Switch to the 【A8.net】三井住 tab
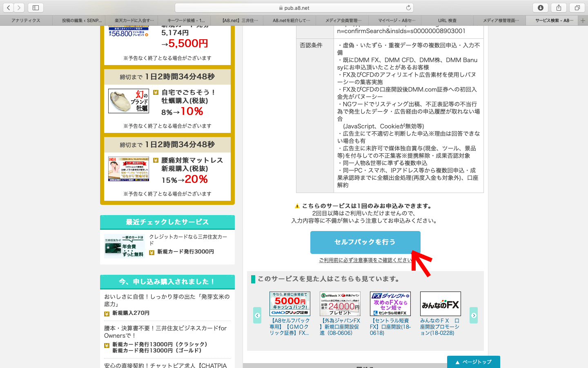The image size is (588, 368). click(x=237, y=20)
